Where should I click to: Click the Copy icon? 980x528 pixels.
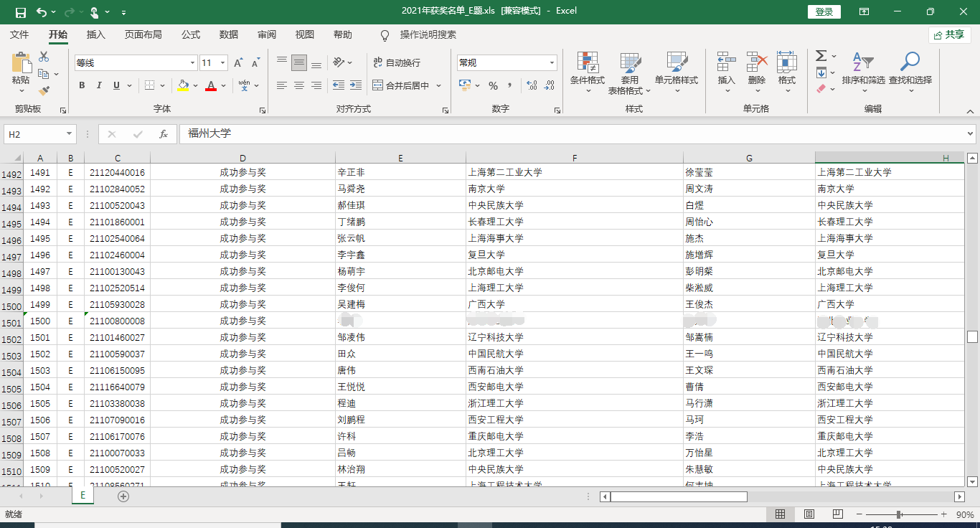[44, 74]
